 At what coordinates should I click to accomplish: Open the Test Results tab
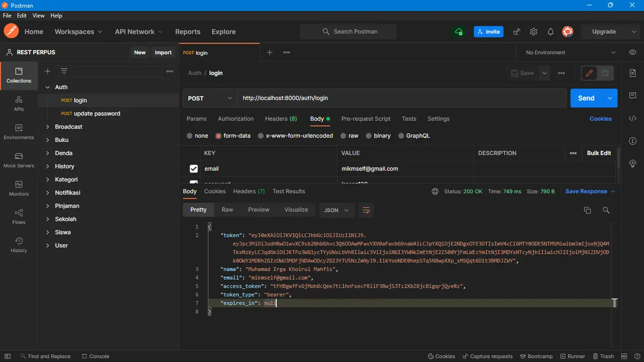[289, 192]
